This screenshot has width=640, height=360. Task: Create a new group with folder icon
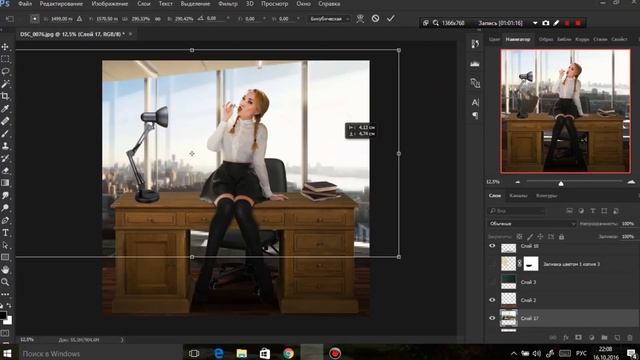604,338
